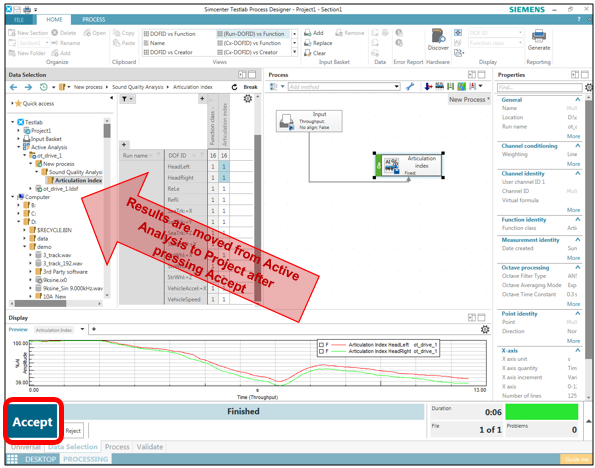Click the history clock icon in Data Selection
The width and height of the screenshot is (595, 468).
tap(44, 87)
